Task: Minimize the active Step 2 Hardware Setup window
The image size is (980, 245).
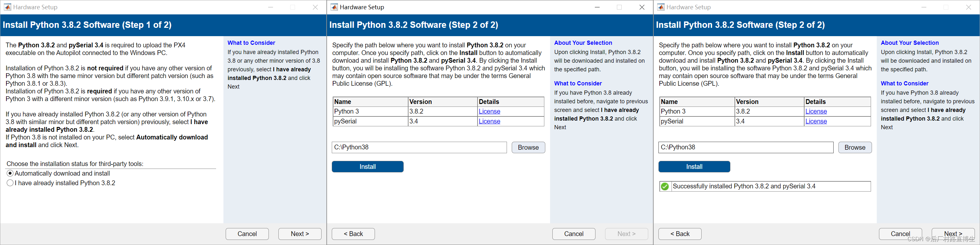Action: coord(597,7)
